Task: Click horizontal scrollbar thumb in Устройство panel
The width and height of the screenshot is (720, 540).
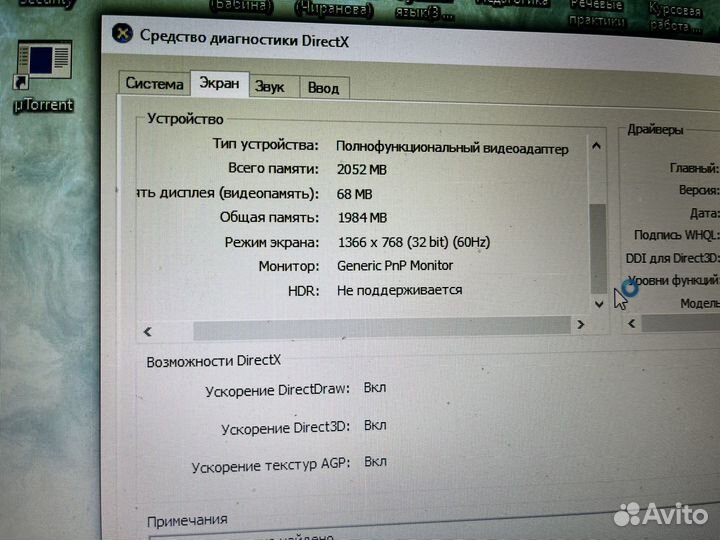Action: coord(382,328)
